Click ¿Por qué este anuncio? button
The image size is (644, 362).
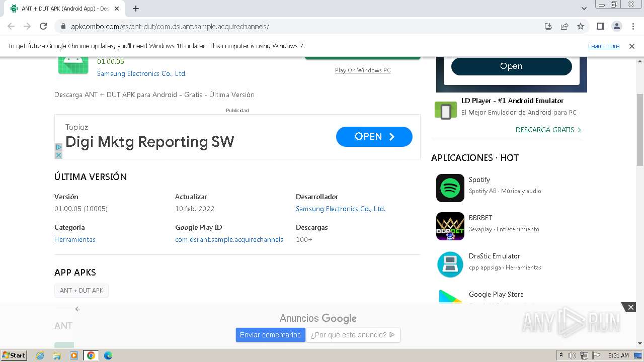coord(353,335)
